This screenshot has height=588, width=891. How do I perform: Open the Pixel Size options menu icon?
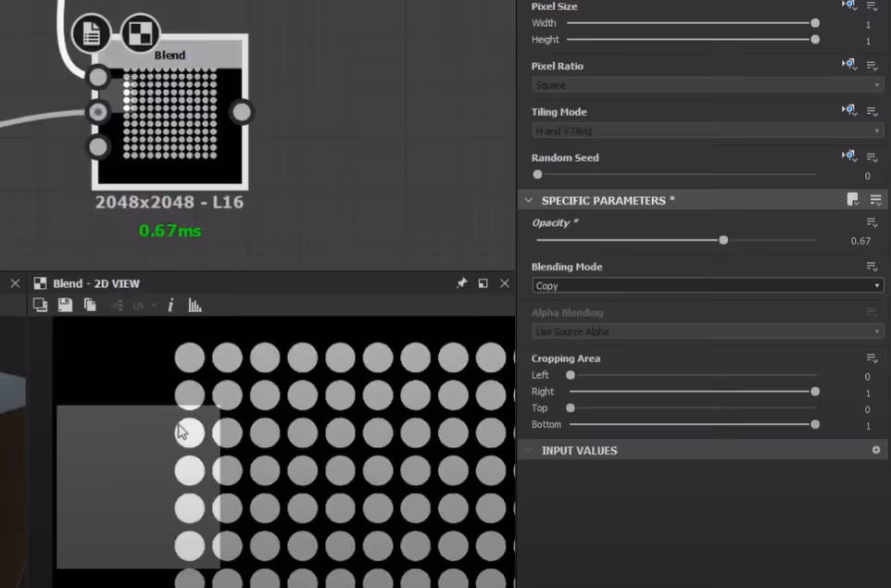click(x=872, y=6)
